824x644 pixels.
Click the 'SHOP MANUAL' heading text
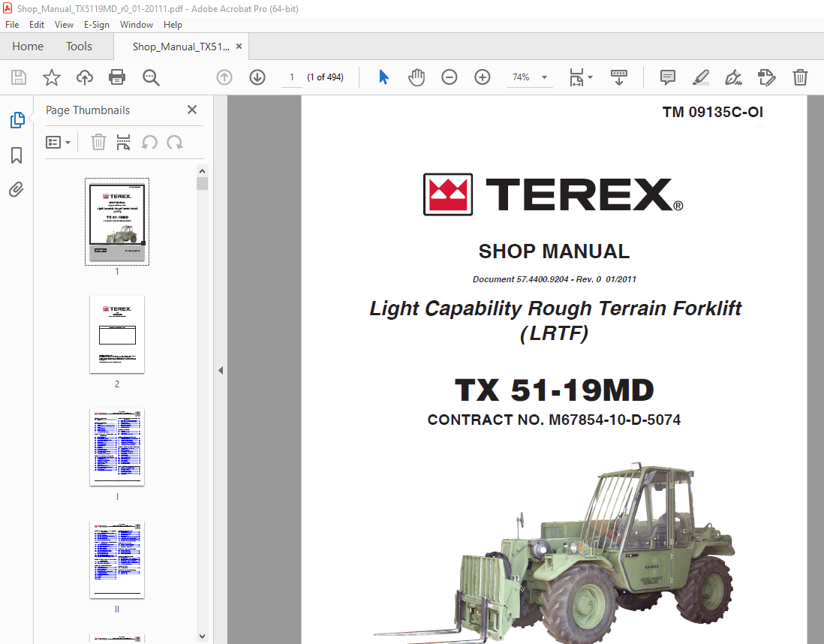tap(554, 251)
